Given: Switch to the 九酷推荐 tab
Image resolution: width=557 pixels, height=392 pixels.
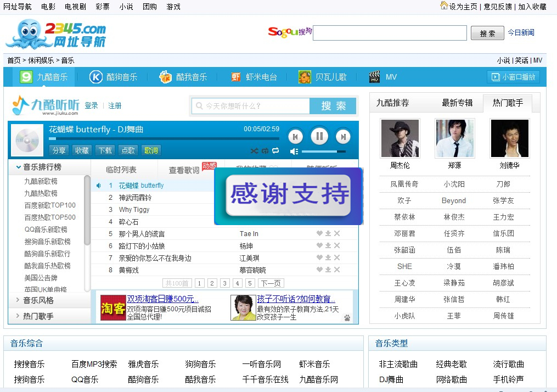Looking at the screenshot, I should tap(392, 103).
